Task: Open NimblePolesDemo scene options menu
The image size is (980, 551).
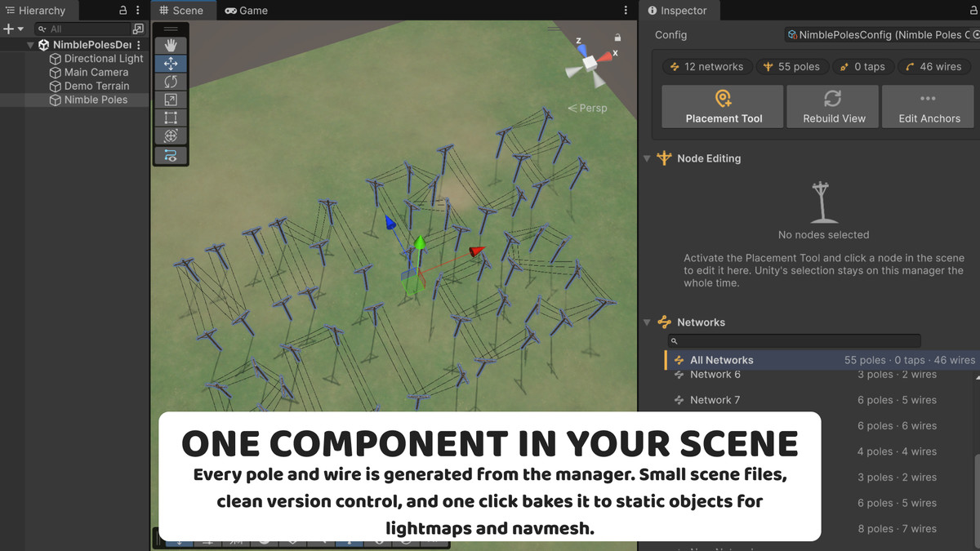Action: [x=139, y=45]
